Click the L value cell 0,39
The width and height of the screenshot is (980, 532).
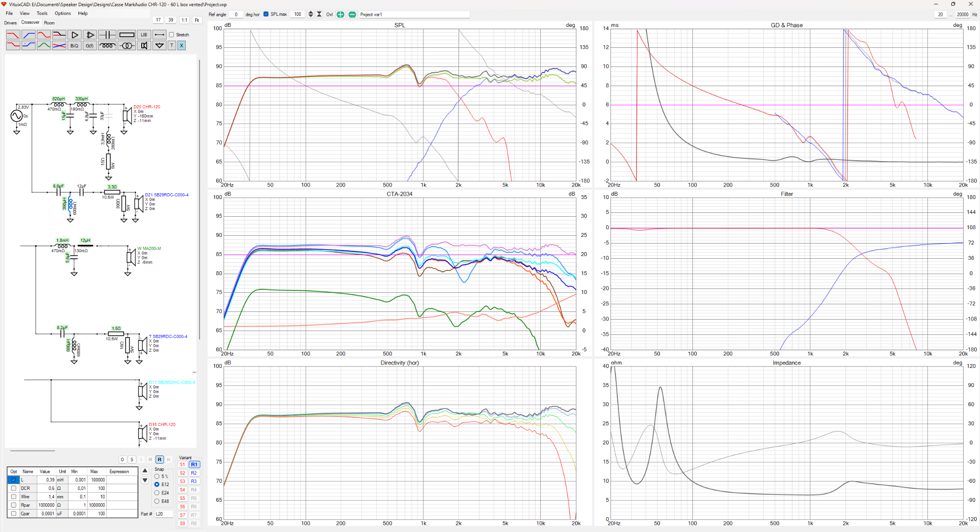[46, 480]
